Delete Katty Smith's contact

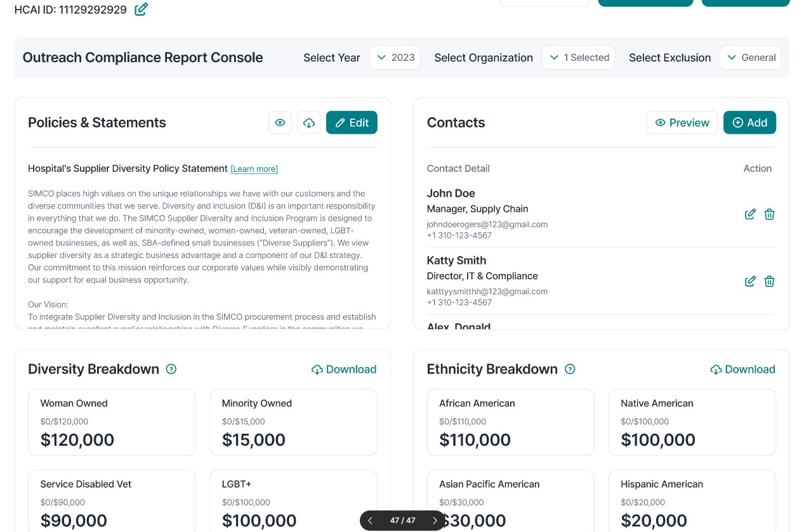[x=769, y=282]
